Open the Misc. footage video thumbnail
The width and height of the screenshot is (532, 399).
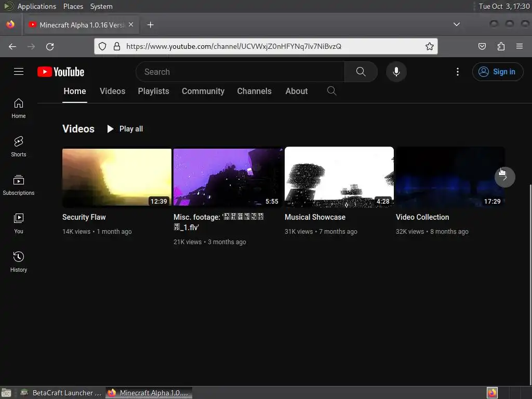coord(228,177)
